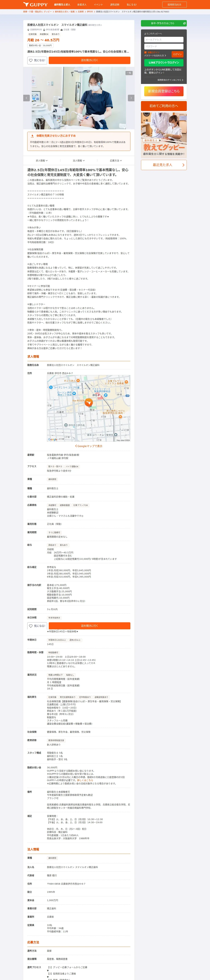210x980 pixels.
Task: Click 未経験可 qualification tag
Action: 52,505
